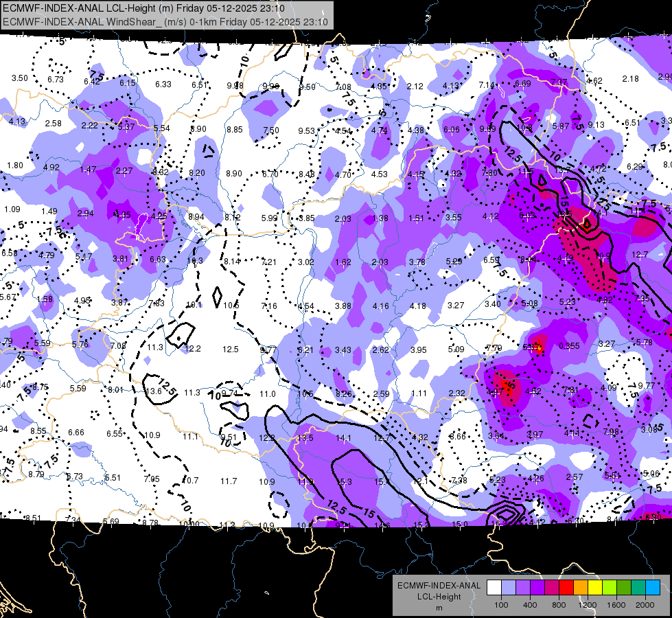Click the grid value '1.80'
Screen dimensions: 672x618
[x=15, y=165]
